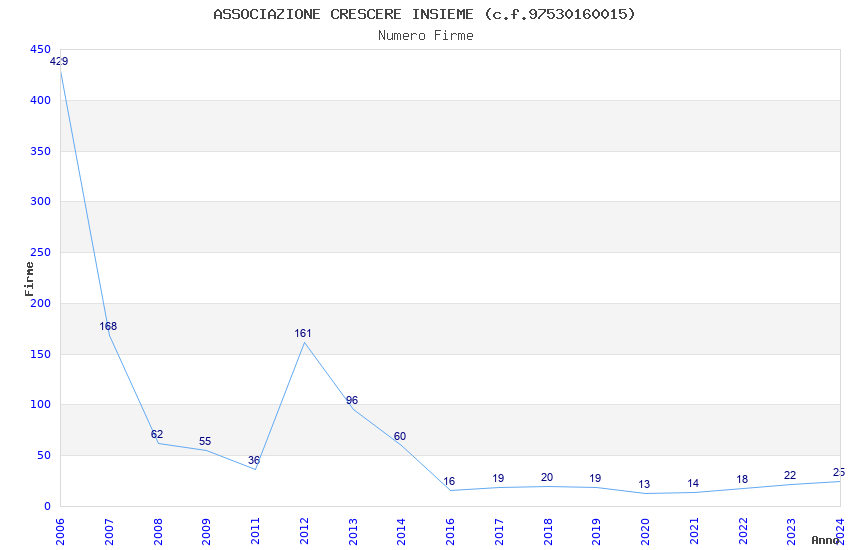Image resolution: width=850 pixels, height=550 pixels.
Task: Click the 400 y-axis tick label
Action: coord(41,100)
